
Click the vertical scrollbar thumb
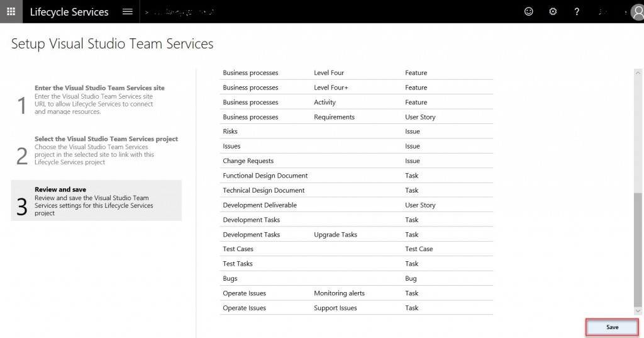click(x=638, y=249)
